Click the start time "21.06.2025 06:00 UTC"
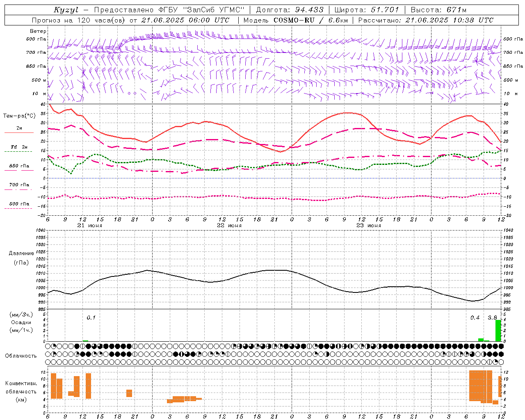Viewport: 525px width, 420px height. tap(185, 20)
